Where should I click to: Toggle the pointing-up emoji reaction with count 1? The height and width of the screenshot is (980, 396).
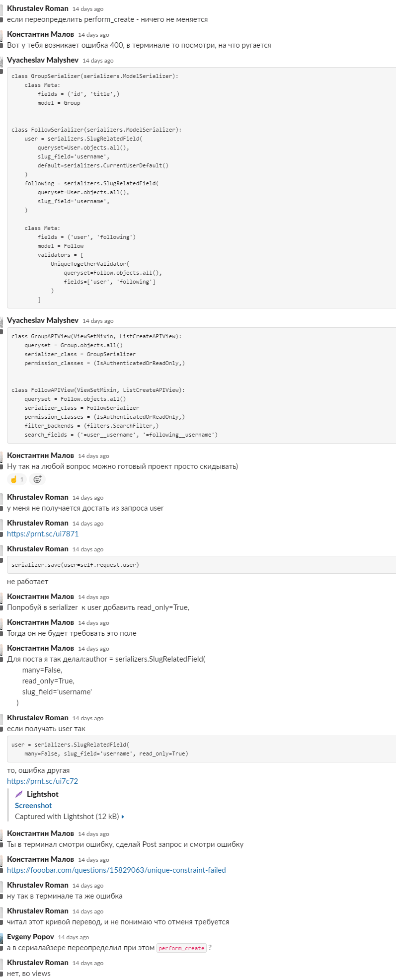click(17, 479)
